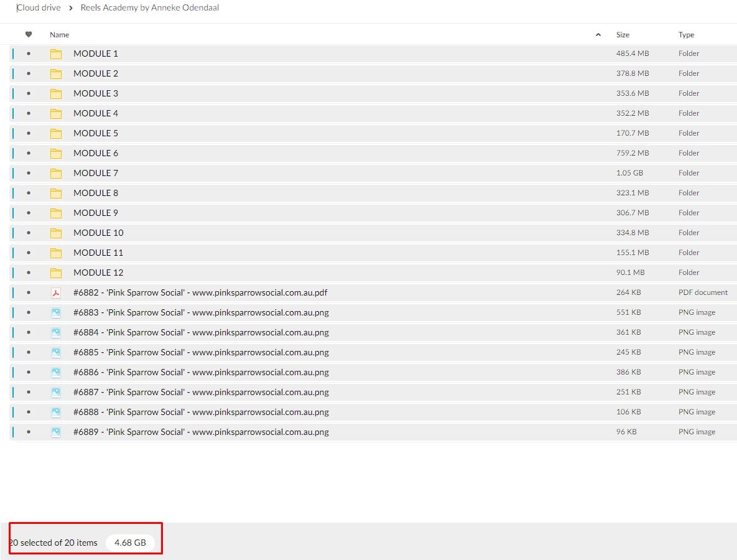Open #6885 Pink Sparrow Social PNG file name

201,352
